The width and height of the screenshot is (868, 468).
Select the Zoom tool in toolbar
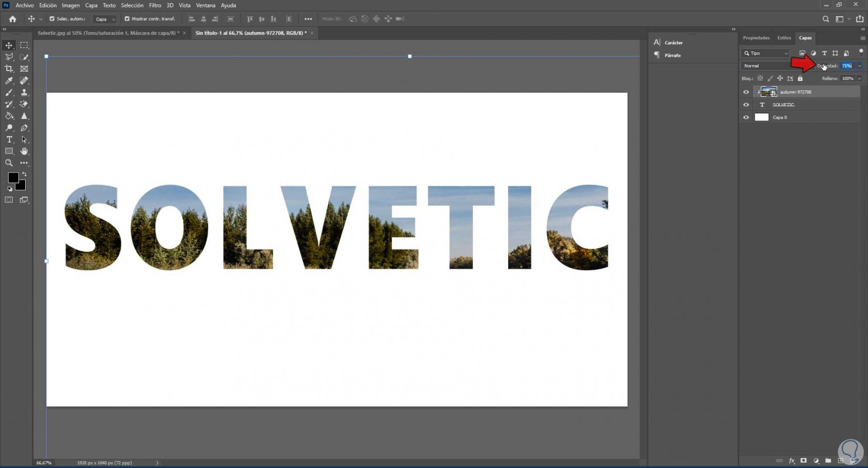[x=9, y=163]
